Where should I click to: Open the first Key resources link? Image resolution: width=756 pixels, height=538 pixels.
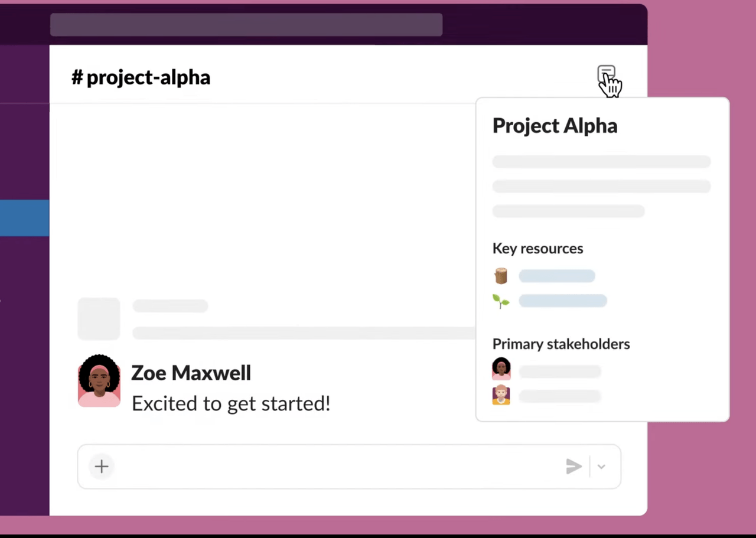point(557,276)
